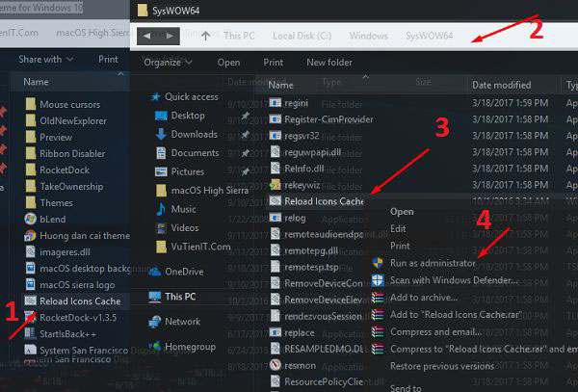The width and height of the screenshot is (578, 392).
Task: Choose Scan with Windows Defender
Action: [x=454, y=280]
